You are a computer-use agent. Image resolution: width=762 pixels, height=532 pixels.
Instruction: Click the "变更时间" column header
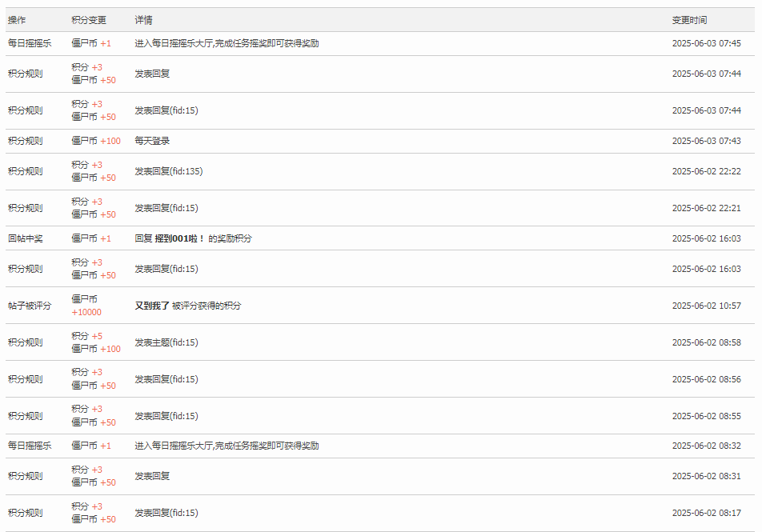point(689,20)
